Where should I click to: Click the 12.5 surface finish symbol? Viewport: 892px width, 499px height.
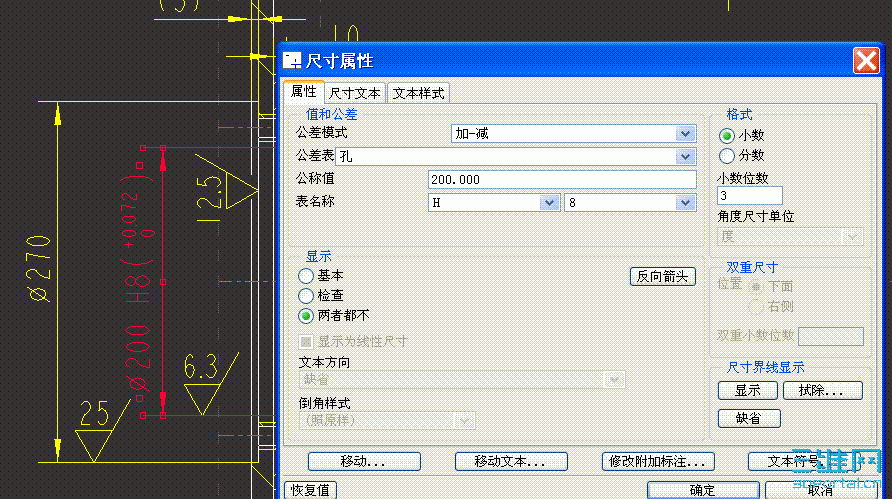tap(226, 189)
